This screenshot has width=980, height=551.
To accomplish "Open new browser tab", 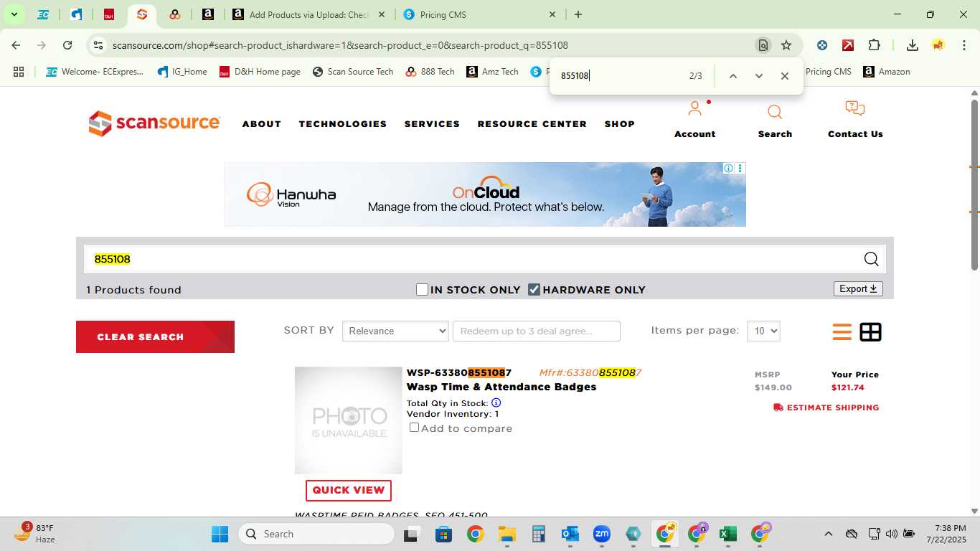I will [578, 14].
